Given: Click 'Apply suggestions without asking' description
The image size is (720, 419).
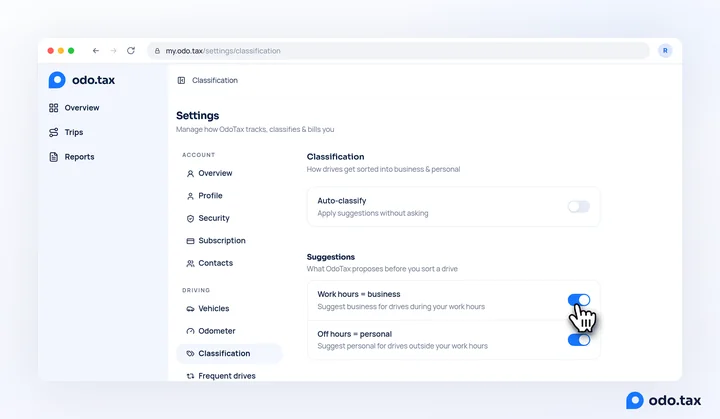Looking at the screenshot, I should pyautogui.click(x=373, y=213).
